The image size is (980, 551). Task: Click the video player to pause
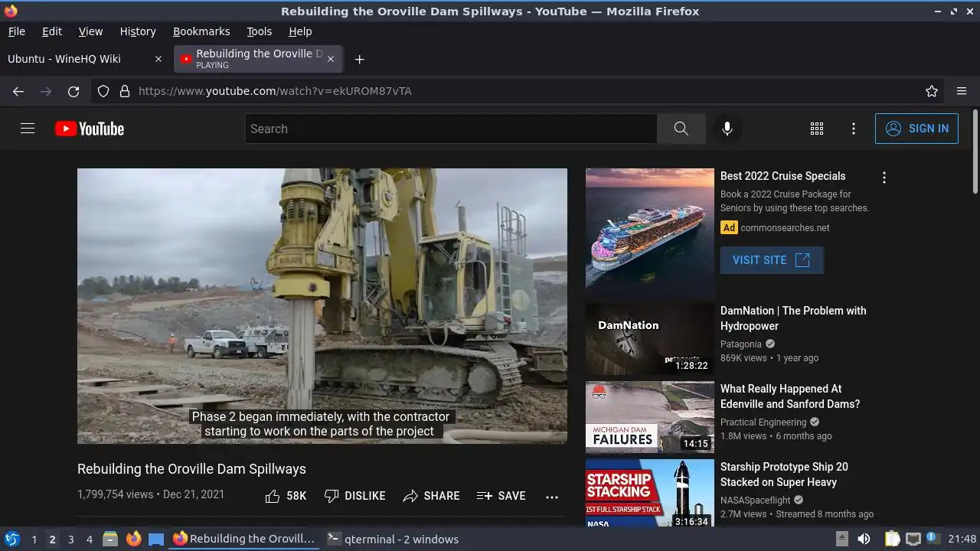pos(322,306)
